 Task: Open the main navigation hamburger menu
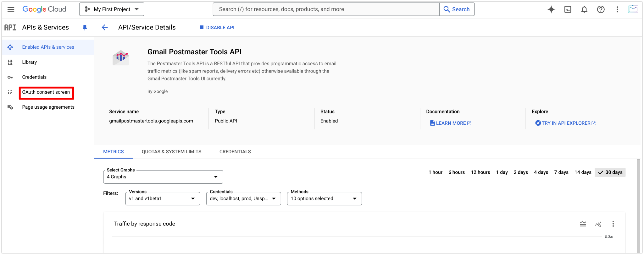(11, 9)
